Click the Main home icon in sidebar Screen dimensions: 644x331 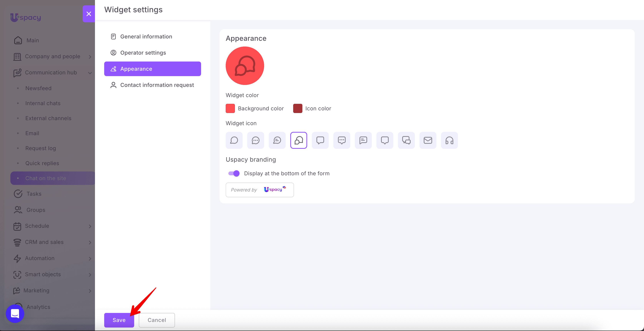coord(18,40)
